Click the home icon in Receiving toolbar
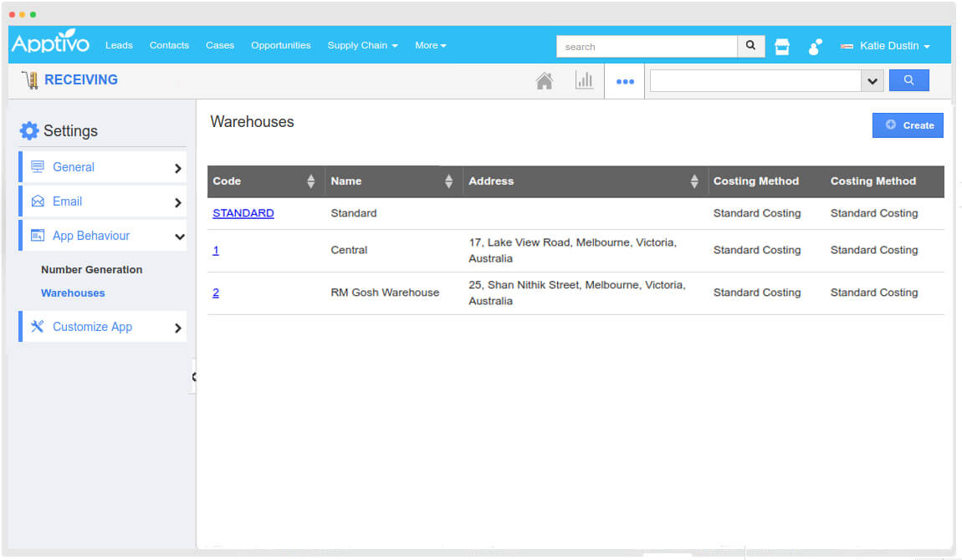Image resolution: width=962 pixels, height=560 pixels. coord(544,81)
